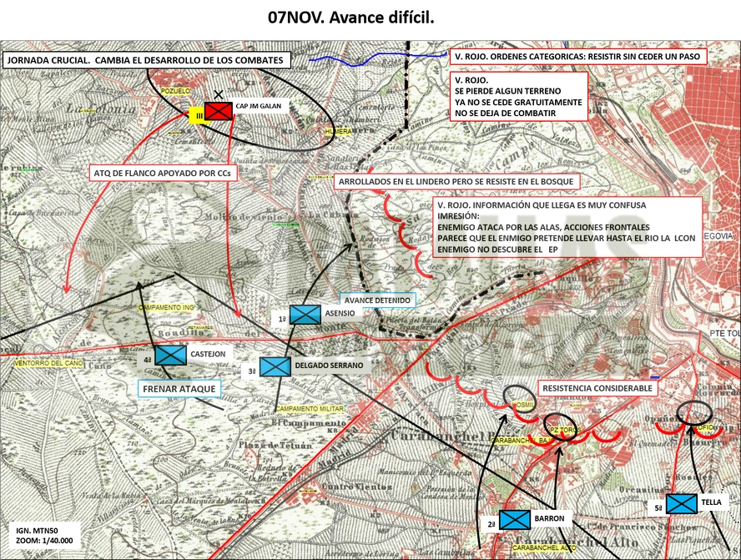Select the ATQ DE FLANCO APOYADO POR CCs box
This screenshot has width=741, height=560.
162,173
